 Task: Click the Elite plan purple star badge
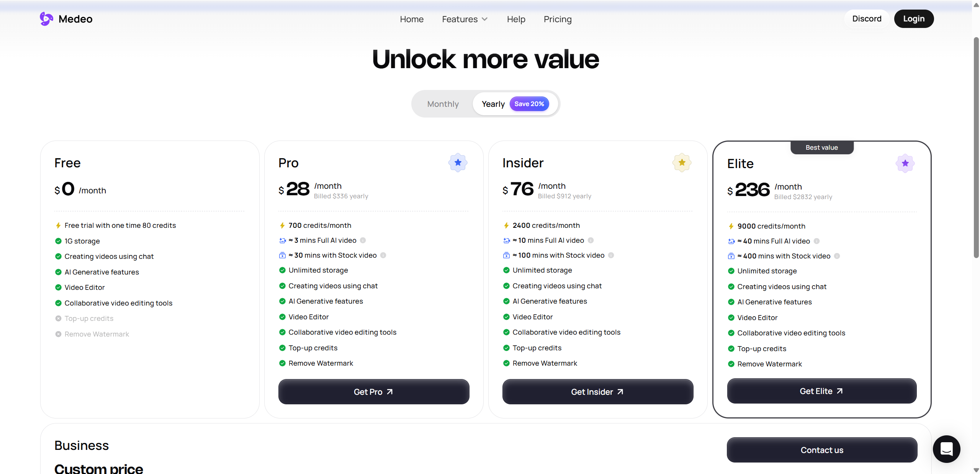[905, 163]
